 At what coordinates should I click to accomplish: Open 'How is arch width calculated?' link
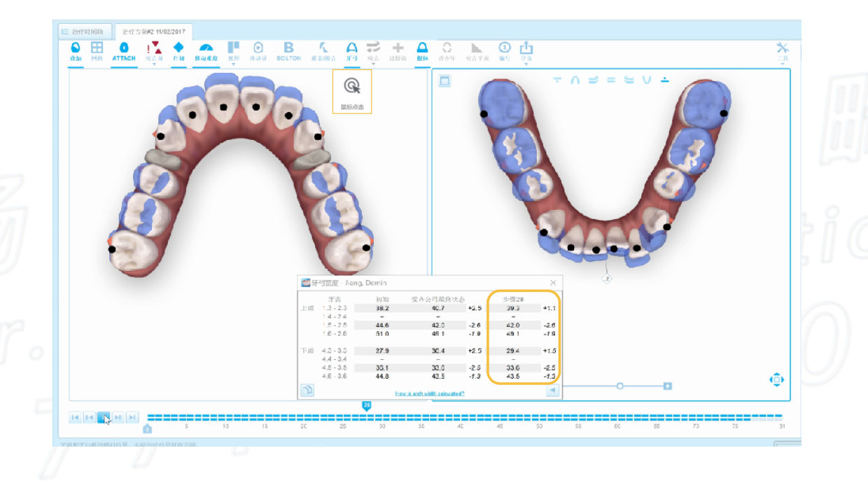coord(429,393)
